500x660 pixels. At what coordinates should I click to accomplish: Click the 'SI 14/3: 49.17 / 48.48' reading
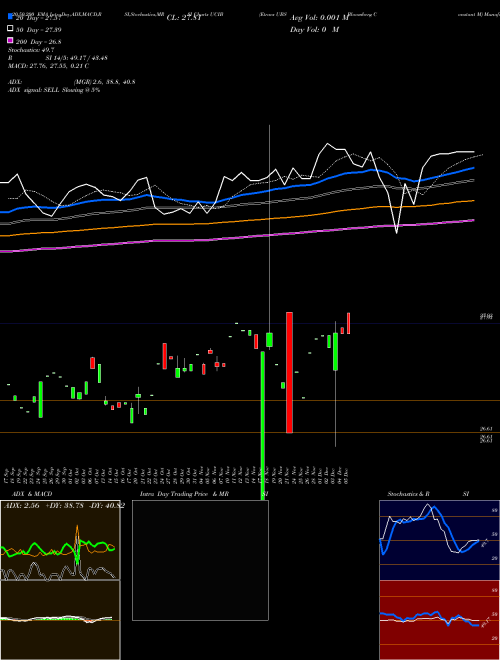(77, 58)
